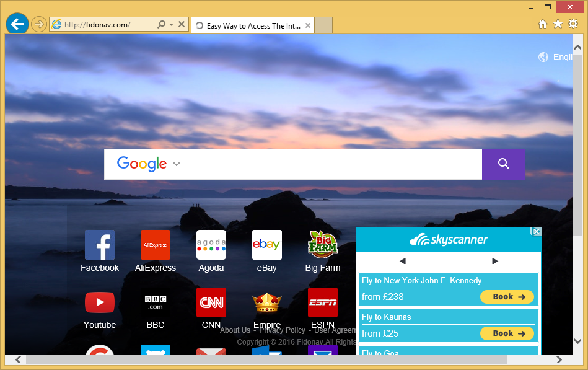
Task: Book the New York £238 flight
Action: point(507,297)
